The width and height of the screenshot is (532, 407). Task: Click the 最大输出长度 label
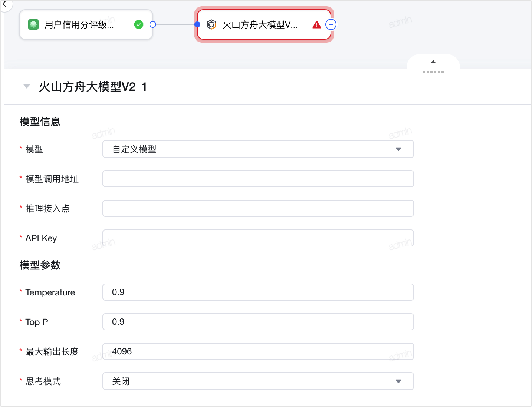[x=52, y=352]
